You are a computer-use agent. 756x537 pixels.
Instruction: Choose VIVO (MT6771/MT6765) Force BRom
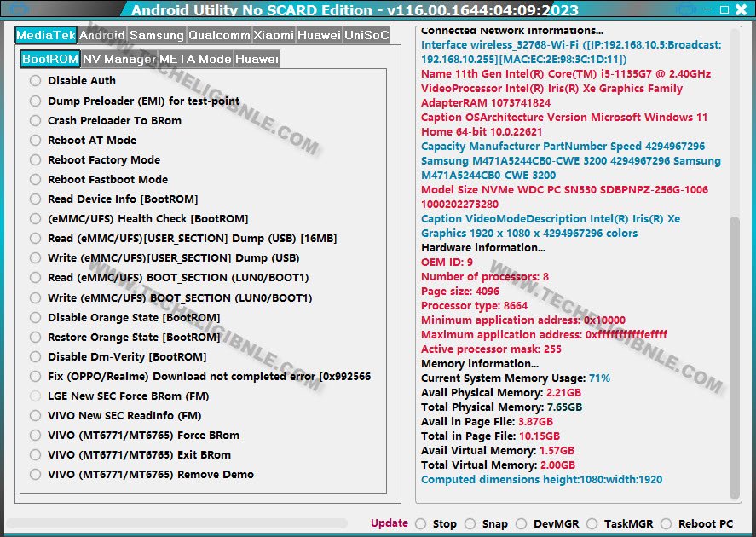coord(35,436)
